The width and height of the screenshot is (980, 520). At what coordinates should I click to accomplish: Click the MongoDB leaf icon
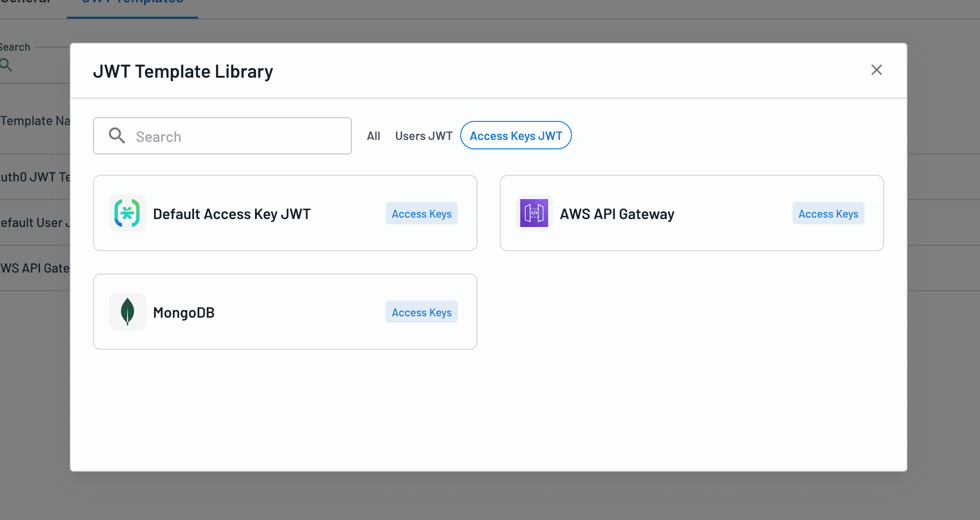coord(127,312)
